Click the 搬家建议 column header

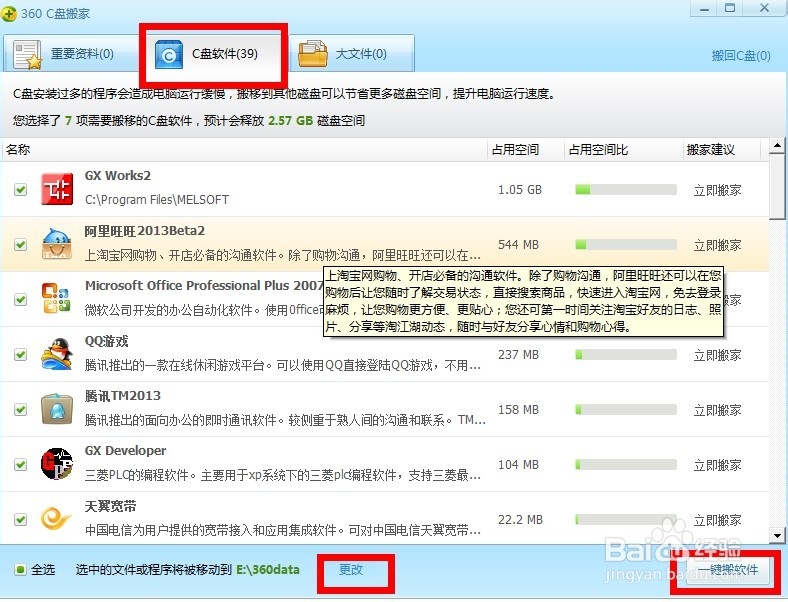[722, 150]
